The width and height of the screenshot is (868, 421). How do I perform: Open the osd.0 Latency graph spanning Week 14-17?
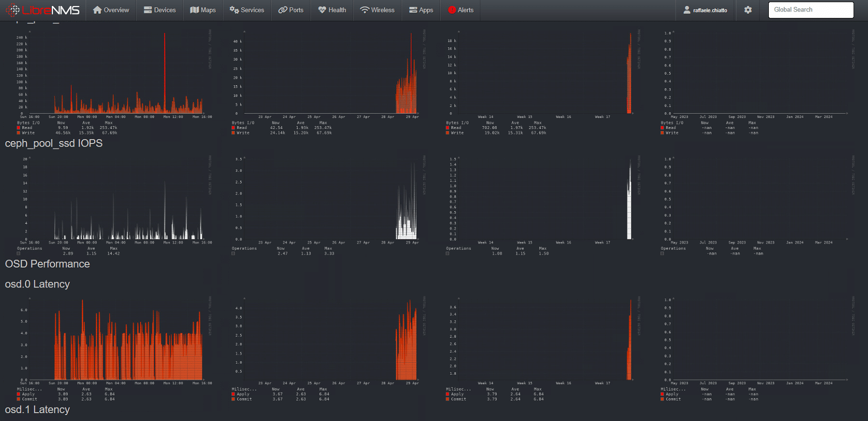(x=543, y=349)
